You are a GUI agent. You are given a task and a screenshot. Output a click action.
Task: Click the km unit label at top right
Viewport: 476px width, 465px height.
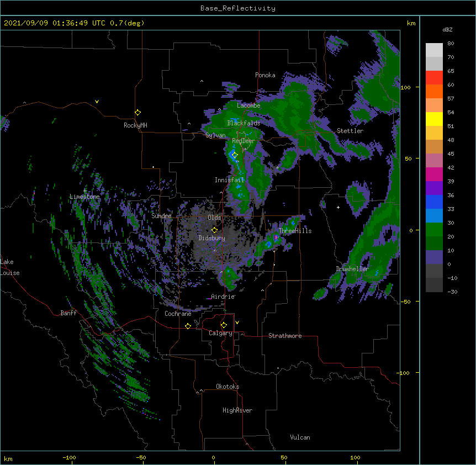(411, 23)
